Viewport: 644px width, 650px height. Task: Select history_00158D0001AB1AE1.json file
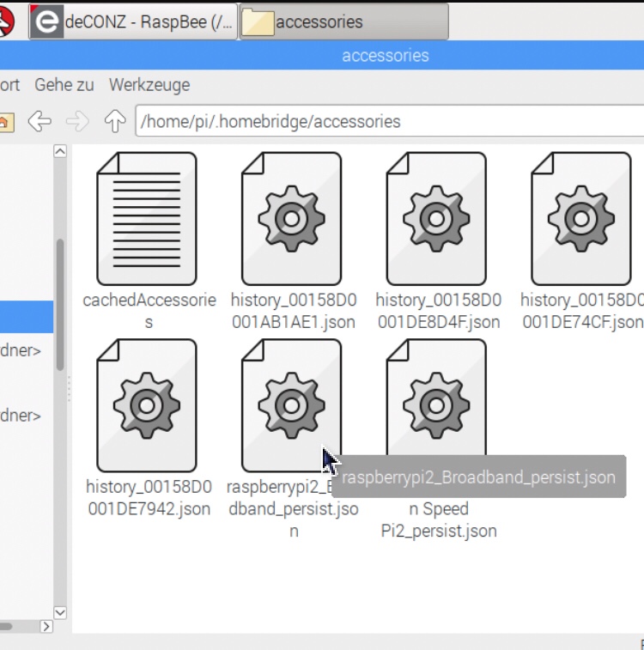[292, 219]
